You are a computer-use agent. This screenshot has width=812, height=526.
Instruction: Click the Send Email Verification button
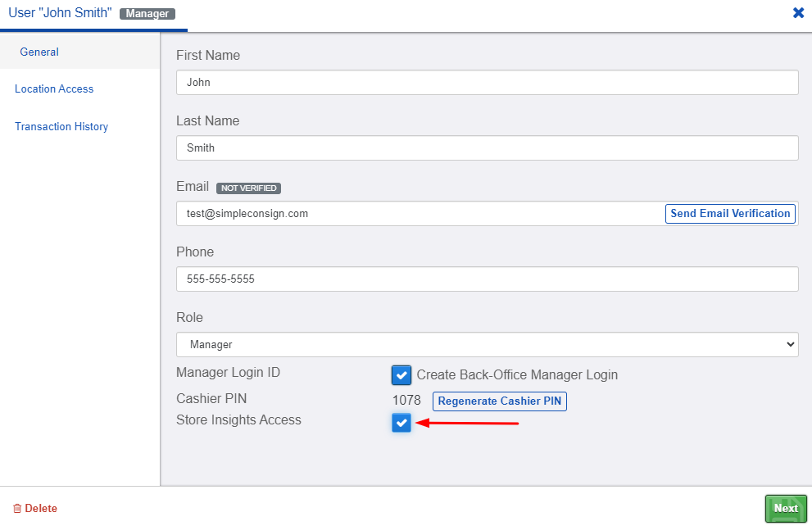pyautogui.click(x=730, y=213)
